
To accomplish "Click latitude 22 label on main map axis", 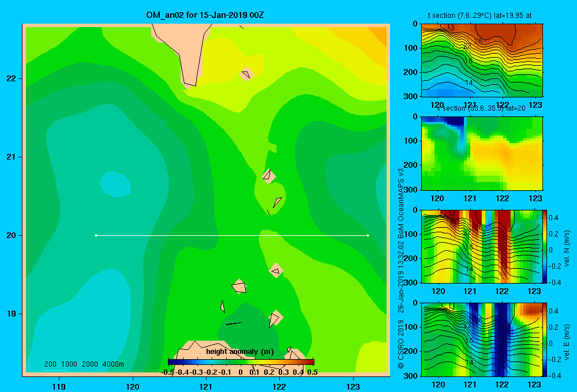I will tap(12, 78).
